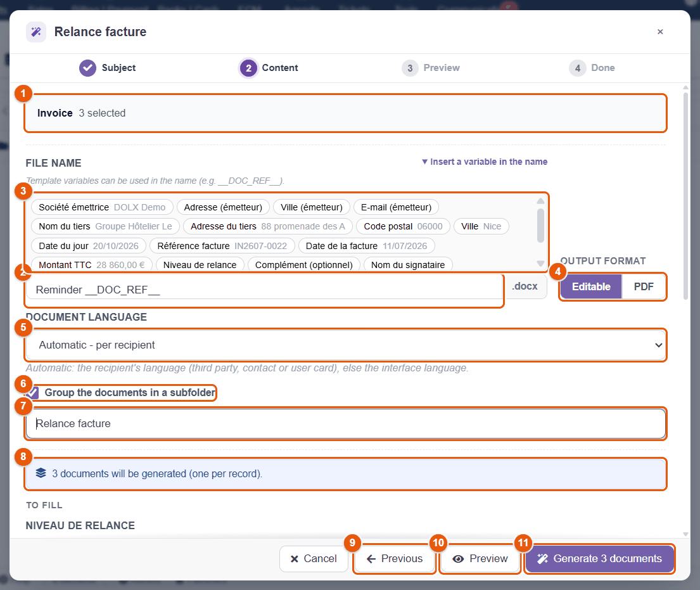
Task: Insert the Nom du signataire variable
Action: point(408,264)
